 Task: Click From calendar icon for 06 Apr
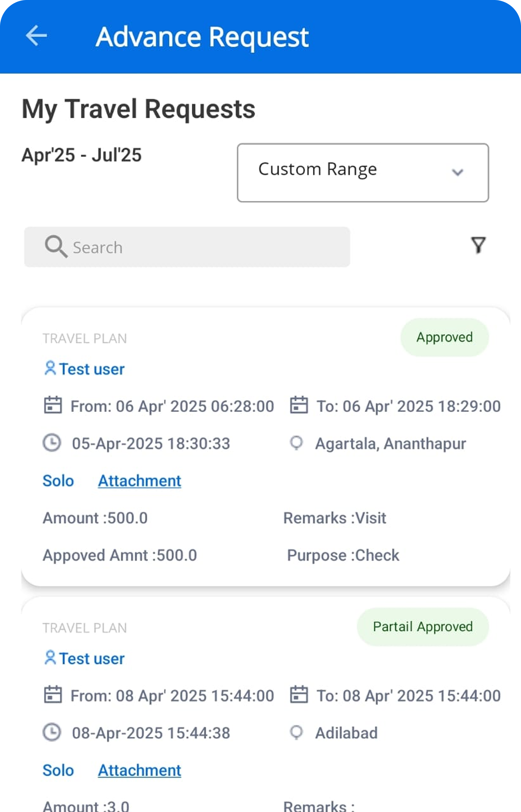point(53,405)
